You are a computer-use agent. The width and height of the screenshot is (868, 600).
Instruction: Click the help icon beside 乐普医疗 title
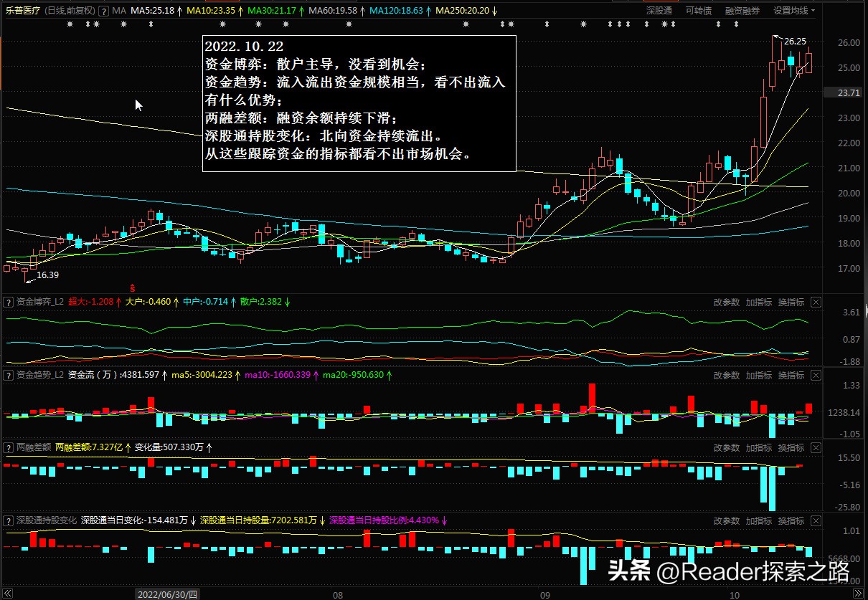tap(105, 11)
